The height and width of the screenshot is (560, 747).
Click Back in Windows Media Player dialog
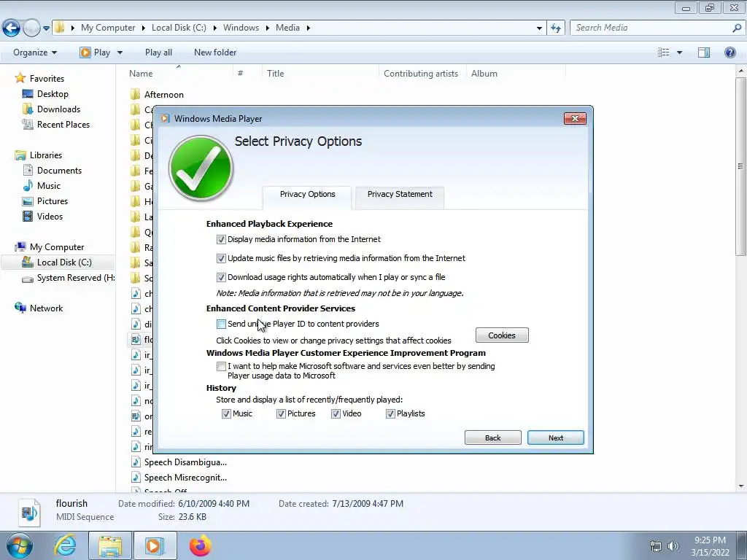(493, 437)
